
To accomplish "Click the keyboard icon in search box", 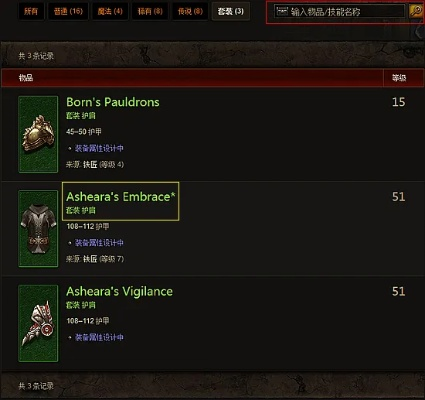I will (x=282, y=11).
